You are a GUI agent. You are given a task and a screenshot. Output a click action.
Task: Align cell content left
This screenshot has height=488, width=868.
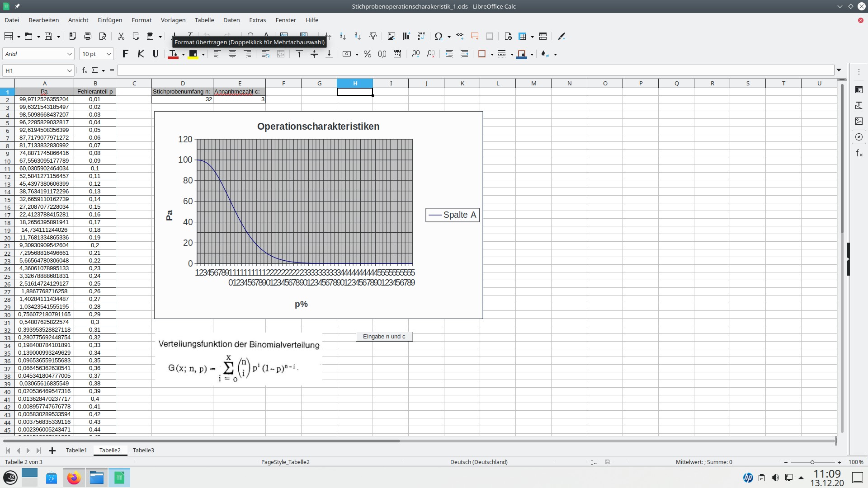click(217, 54)
